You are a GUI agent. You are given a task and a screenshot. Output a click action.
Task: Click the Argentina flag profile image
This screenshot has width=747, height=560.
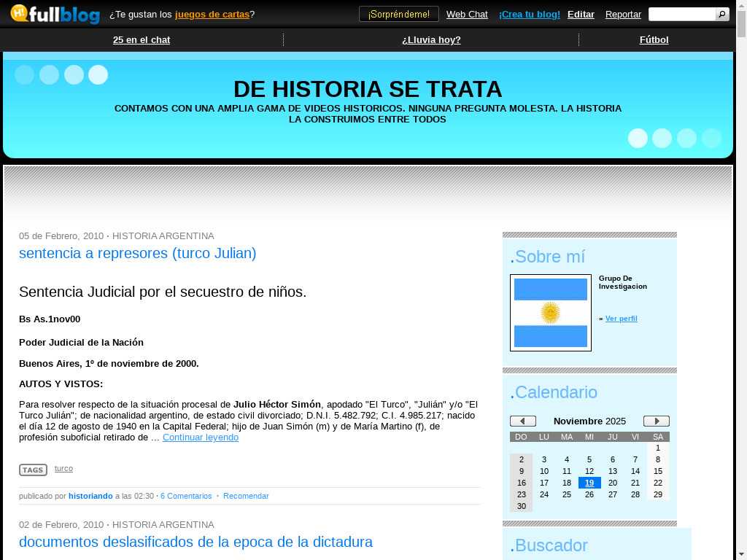550,313
